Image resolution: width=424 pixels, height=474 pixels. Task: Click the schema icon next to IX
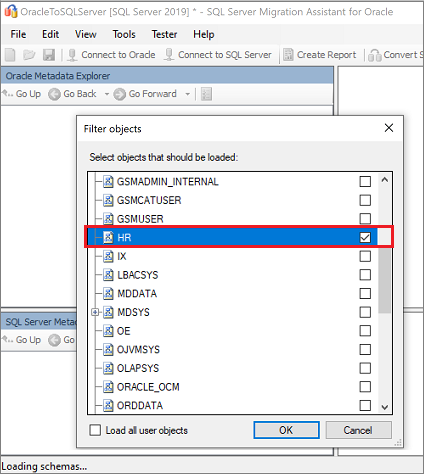coord(108,256)
